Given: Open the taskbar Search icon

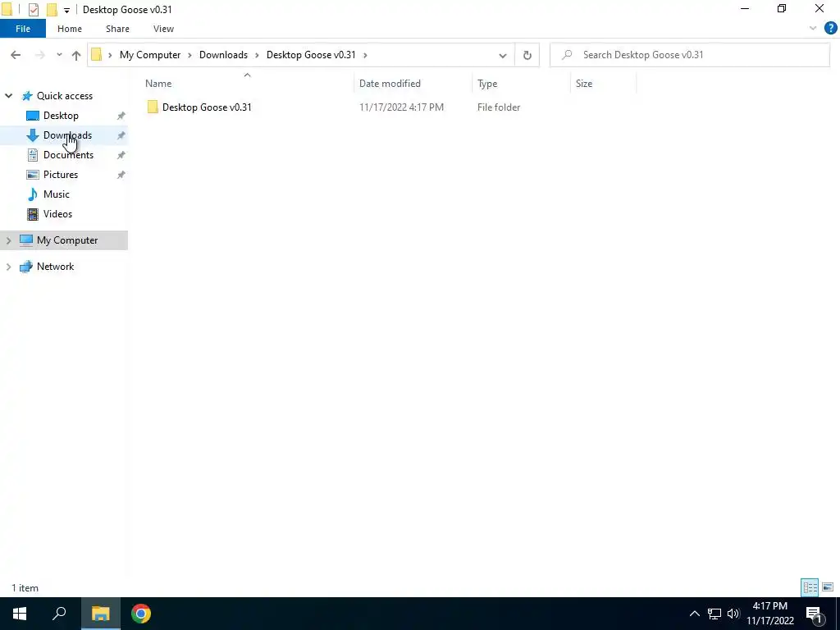Looking at the screenshot, I should (x=59, y=614).
